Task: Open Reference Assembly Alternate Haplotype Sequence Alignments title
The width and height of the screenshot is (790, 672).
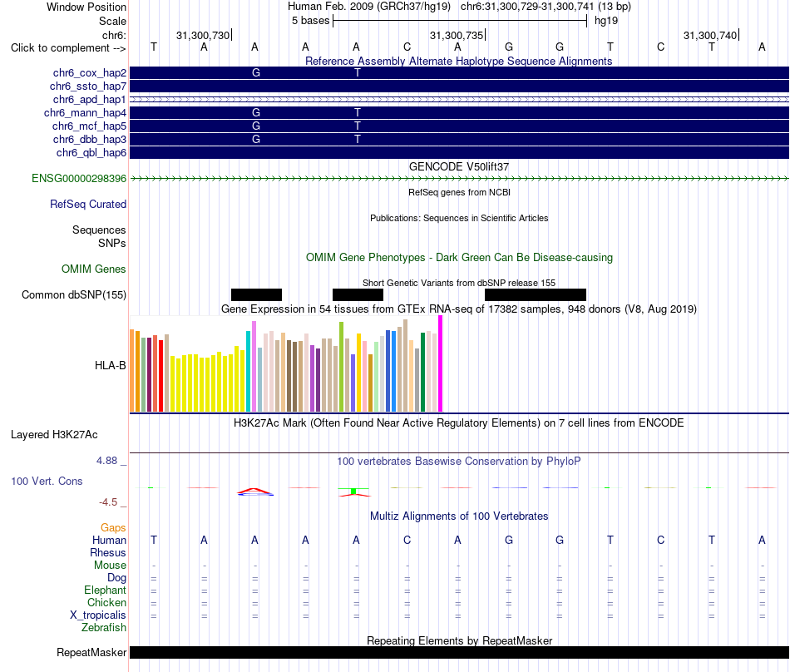Action: click(459, 61)
